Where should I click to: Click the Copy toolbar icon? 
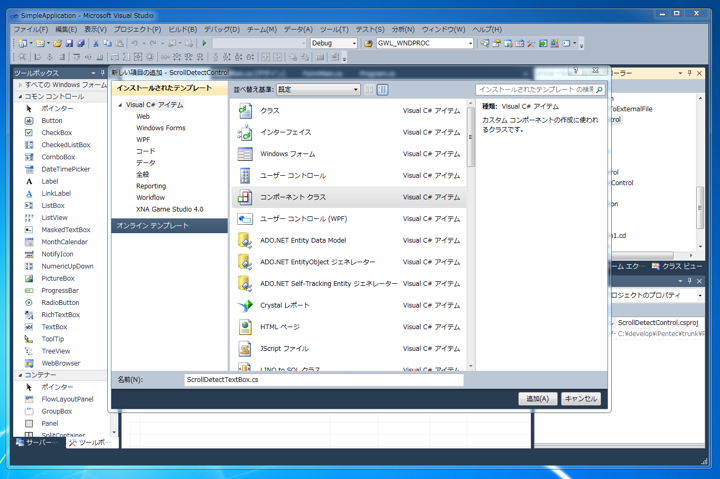107,43
